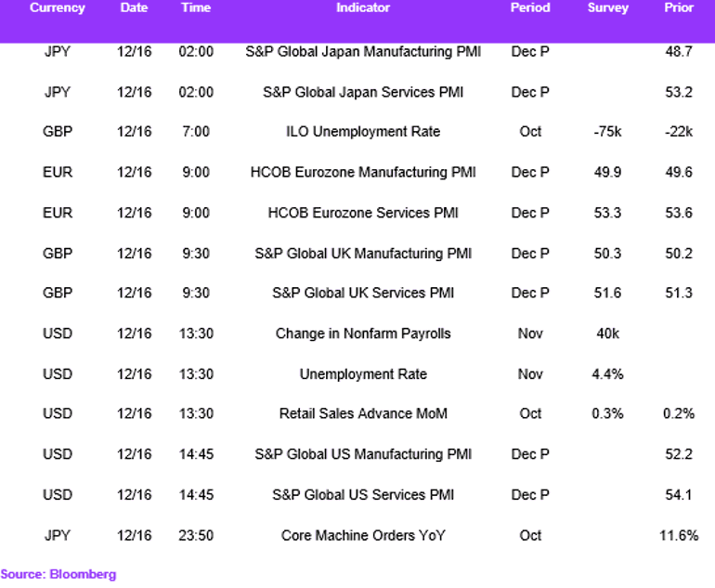Click the 4.4% Unemployment Rate survey value
715x588 pixels.
click(608, 374)
